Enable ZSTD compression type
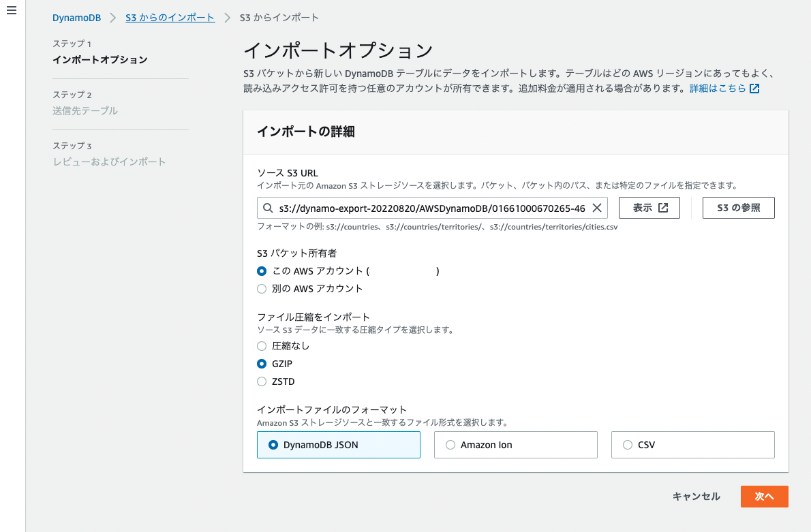Image resolution: width=811 pixels, height=532 pixels. [x=261, y=381]
